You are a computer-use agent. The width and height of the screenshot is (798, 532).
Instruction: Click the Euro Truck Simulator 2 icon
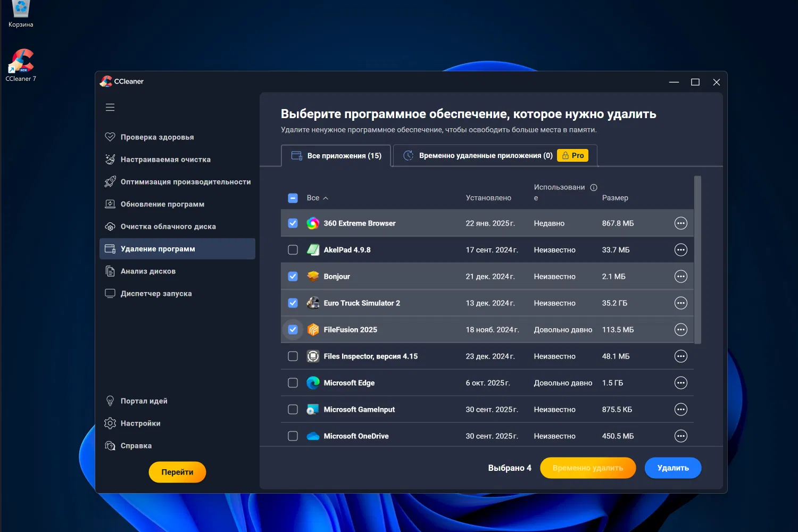point(313,303)
